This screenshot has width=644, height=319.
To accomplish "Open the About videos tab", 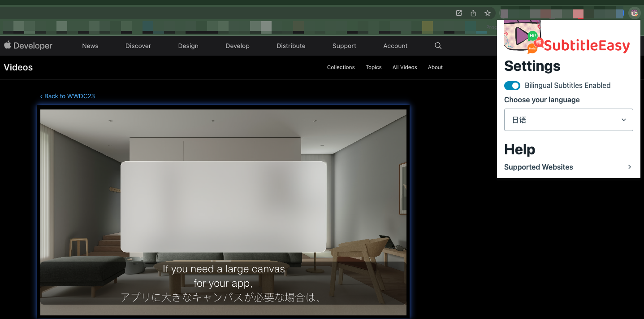I will [435, 67].
